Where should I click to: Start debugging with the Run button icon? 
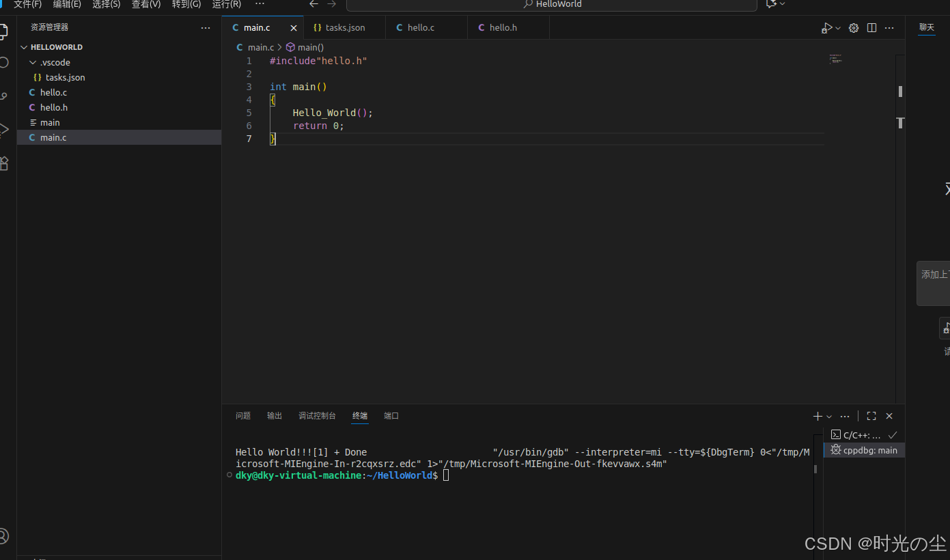(x=826, y=27)
